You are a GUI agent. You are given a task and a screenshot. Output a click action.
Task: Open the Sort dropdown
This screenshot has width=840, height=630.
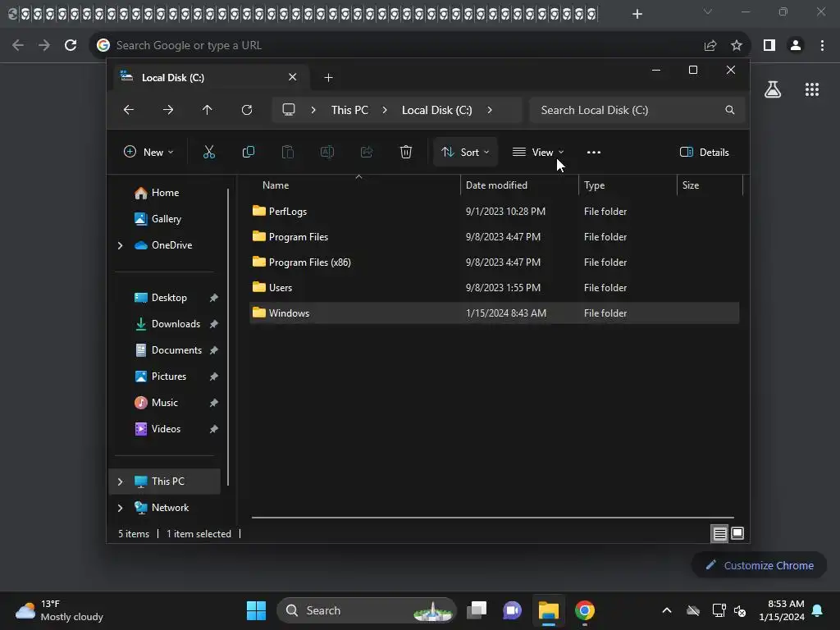tap(465, 152)
